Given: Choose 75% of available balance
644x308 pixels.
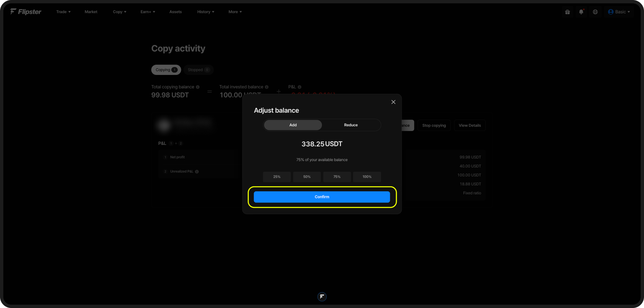Looking at the screenshot, I should tap(337, 177).
